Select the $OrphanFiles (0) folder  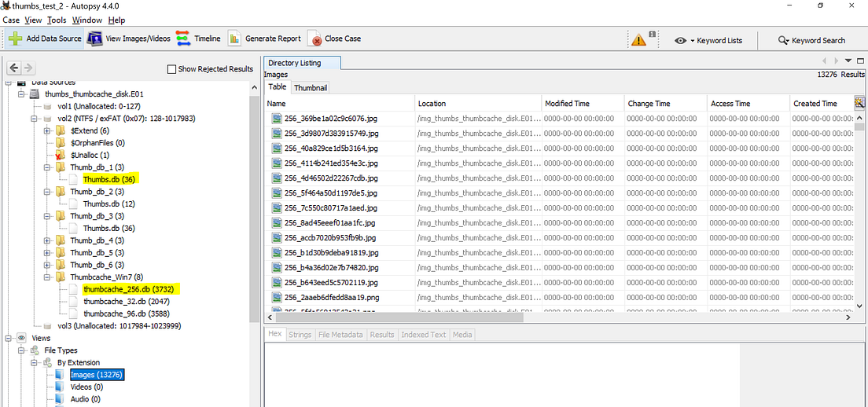click(97, 143)
